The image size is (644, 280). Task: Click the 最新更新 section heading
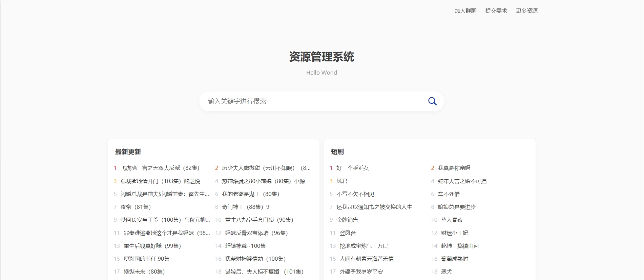[128, 152]
